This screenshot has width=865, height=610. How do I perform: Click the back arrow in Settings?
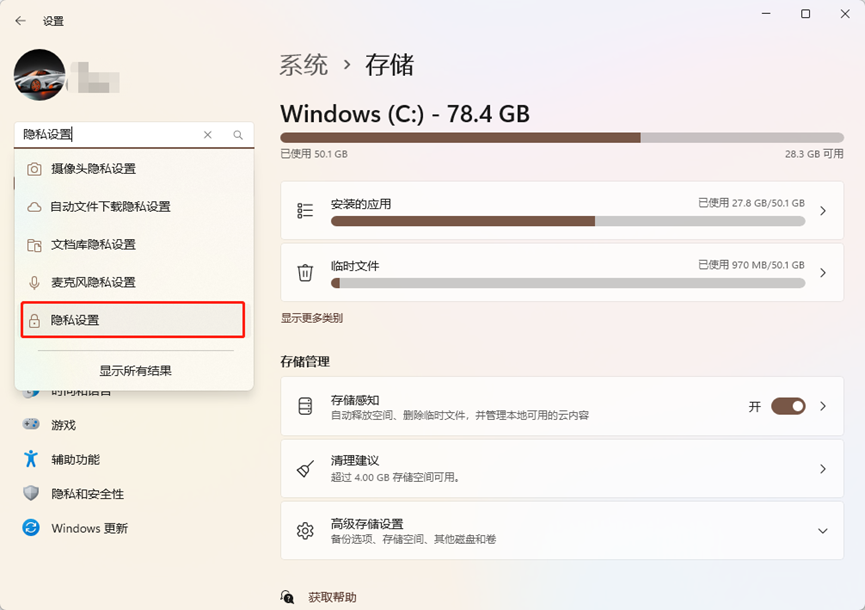pyautogui.click(x=20, y=20)
